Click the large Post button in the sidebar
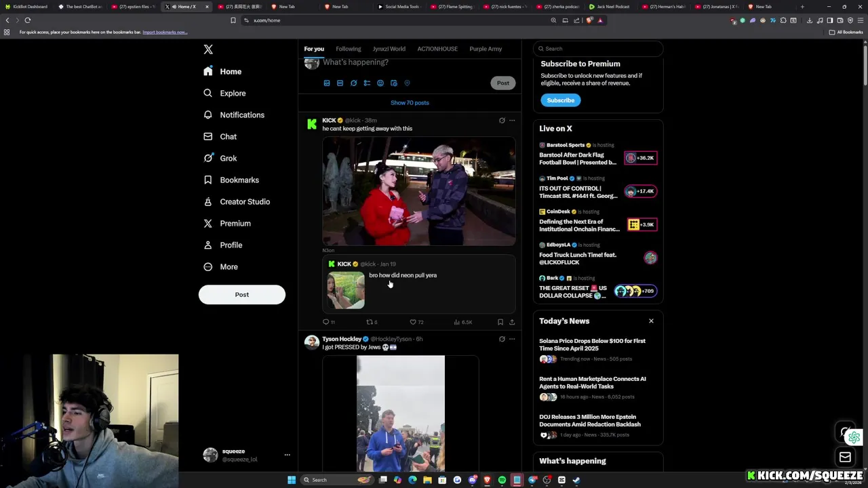The height and width of the screenshot is (488, 868). pos(242,295)
